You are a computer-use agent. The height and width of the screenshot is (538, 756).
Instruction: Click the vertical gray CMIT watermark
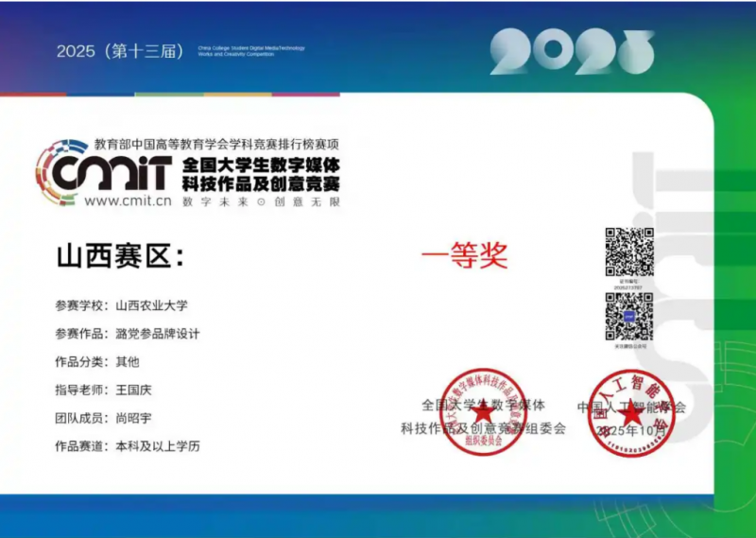tap(675, 284)
